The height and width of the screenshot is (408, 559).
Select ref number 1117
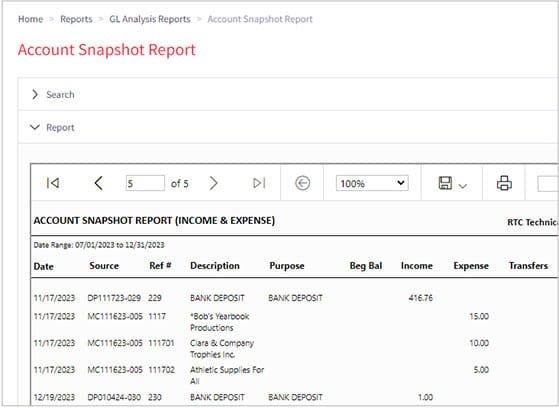(x=157, y=316)
